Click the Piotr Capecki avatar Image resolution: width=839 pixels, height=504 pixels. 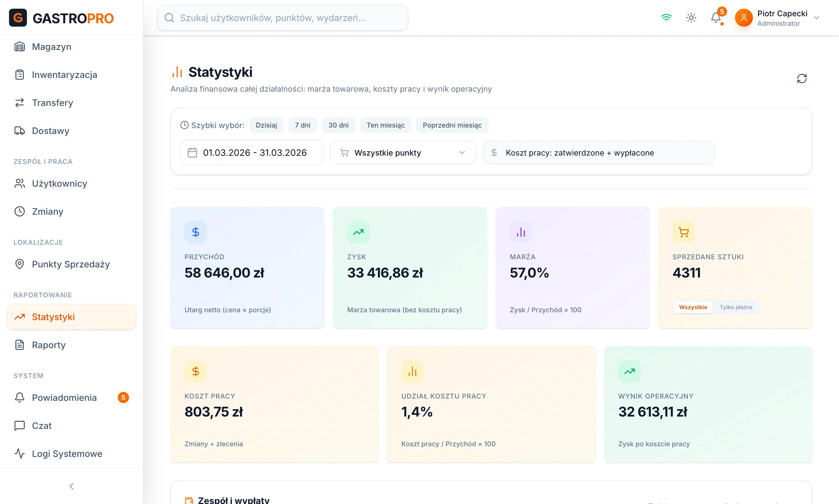[744, 18]
